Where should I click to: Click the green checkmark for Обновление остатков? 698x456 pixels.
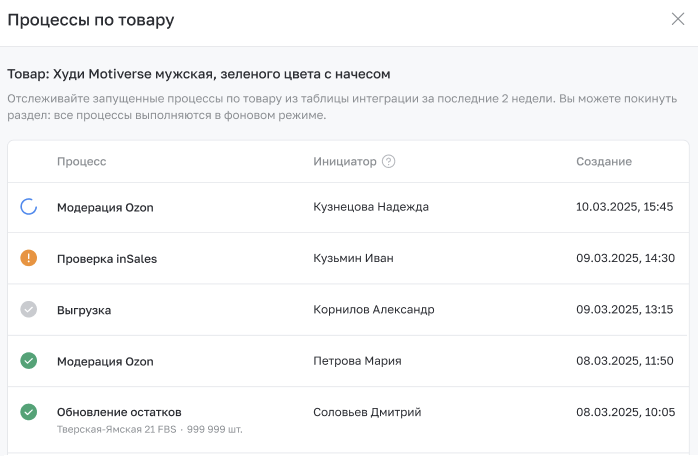point(29,412)
